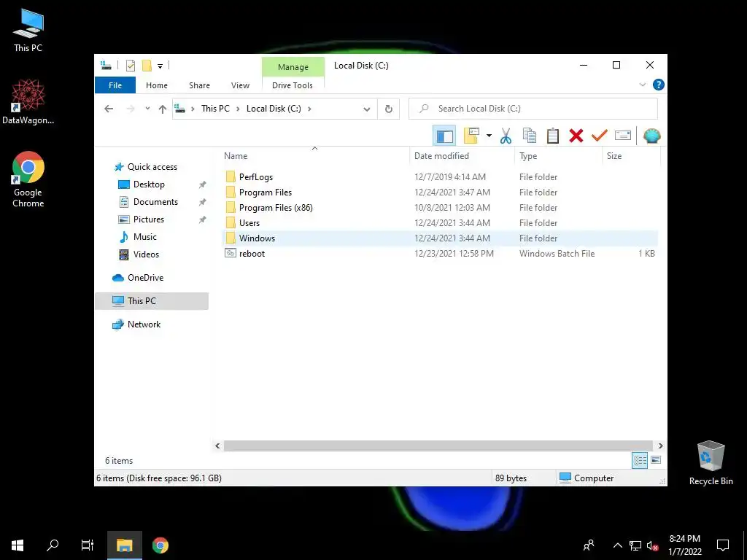Switch to Large icons view in status bar
This screenshot has height=560, width=747.
click(x=656, y=460)
